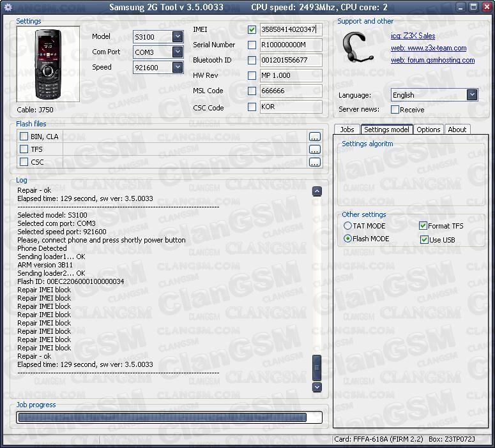Image resolution: width=495 pixels, height=448 pixels.
Task: Click the IMEI number input field
Action: tap(291, 29)
